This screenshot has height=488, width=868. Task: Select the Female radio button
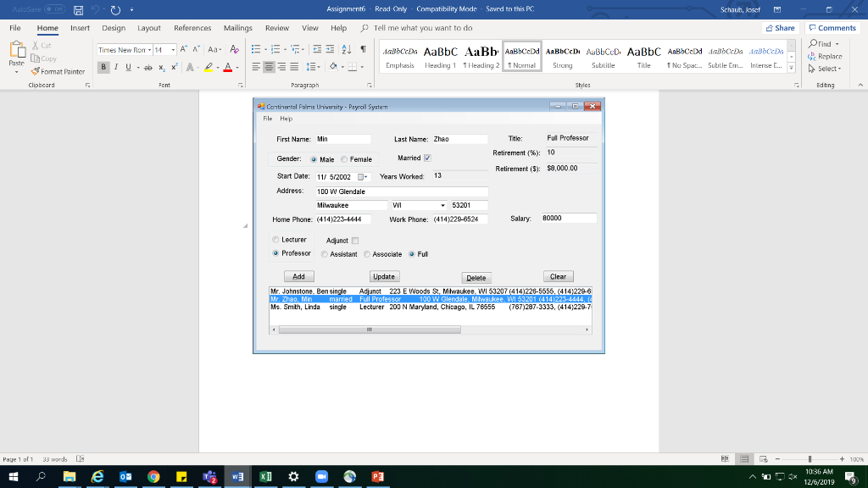(x=345, y=159)
